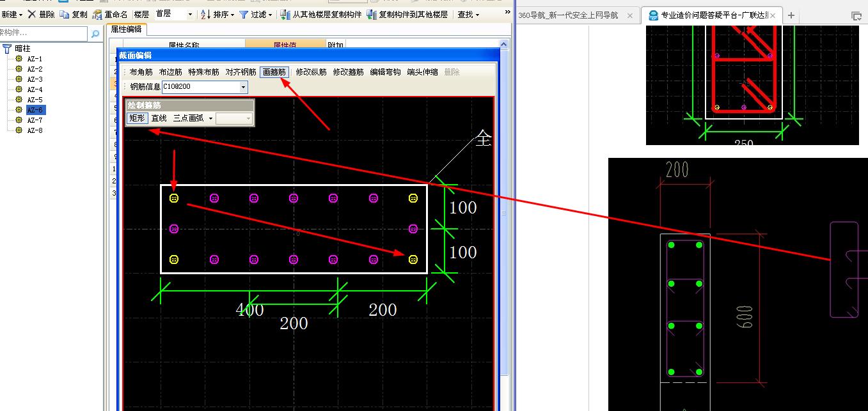
Task: Select AZ-5 in component tree
Action: 35,100
